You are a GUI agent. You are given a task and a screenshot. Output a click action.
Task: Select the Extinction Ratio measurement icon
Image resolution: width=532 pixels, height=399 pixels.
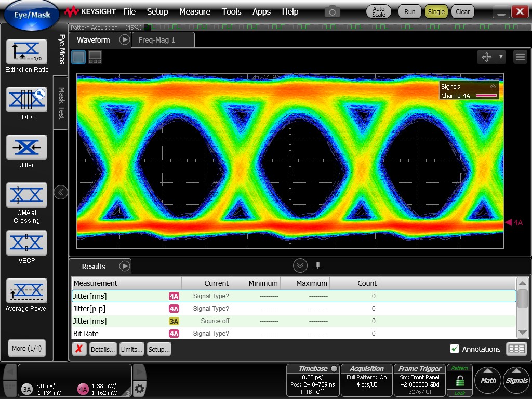[x=26, y=52]
